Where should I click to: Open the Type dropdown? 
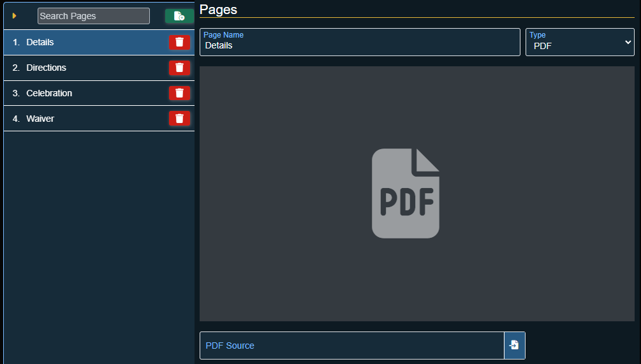(579, 42)
